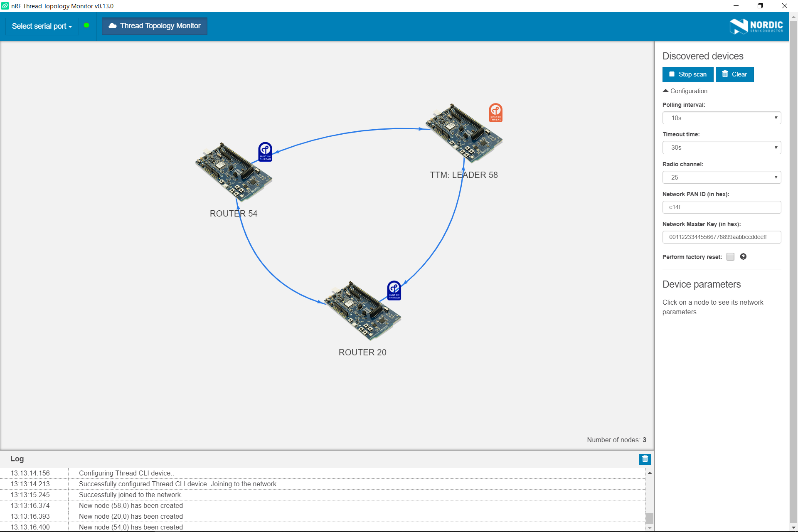The height and width of the screenshot is (532, 798).
Task: Open the Select serial port menu
Action: click(x=42, y=26)
